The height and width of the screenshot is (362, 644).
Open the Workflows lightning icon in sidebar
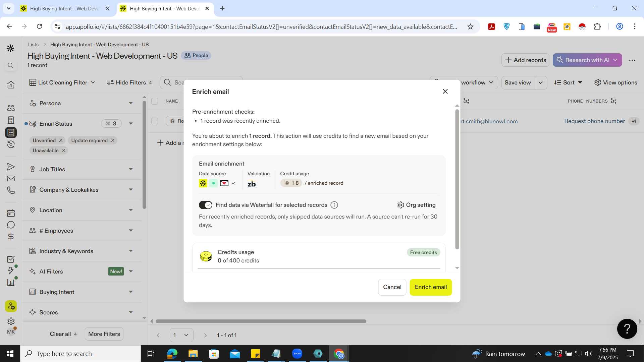(11, 270)
